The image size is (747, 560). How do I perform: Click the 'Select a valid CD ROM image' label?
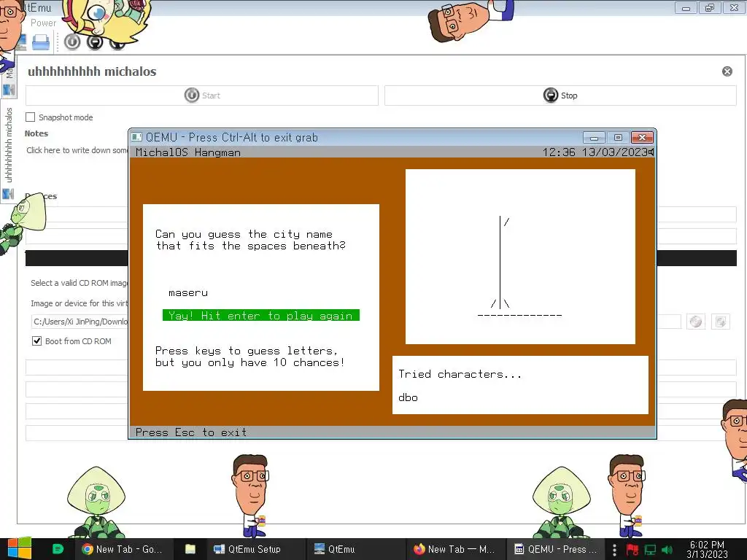click(x=79, y=283)
